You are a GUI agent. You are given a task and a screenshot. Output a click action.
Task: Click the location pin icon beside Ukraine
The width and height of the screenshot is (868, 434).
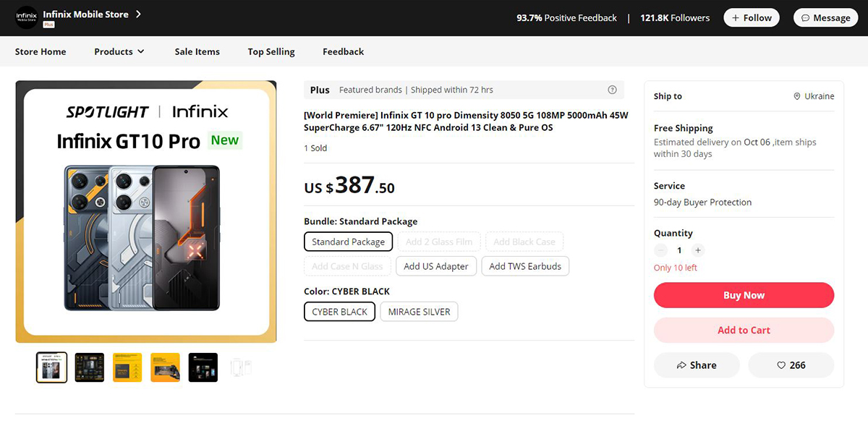(x=797, y=96)
